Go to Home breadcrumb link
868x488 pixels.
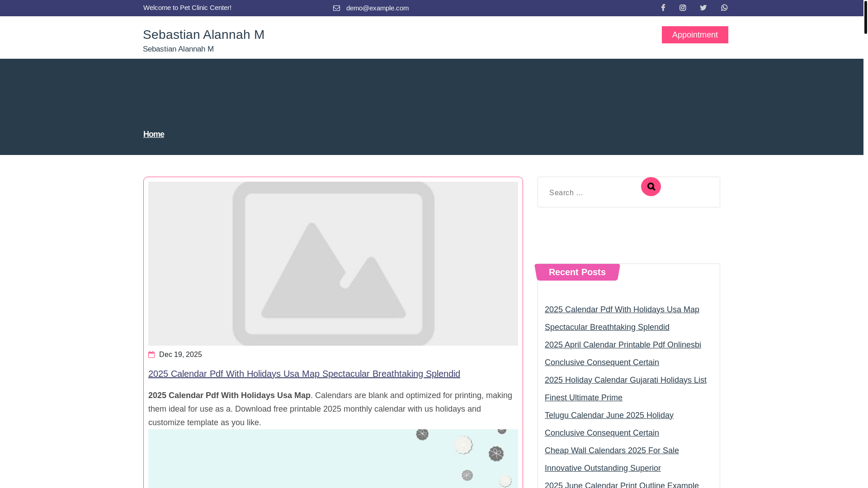point(154,134)
